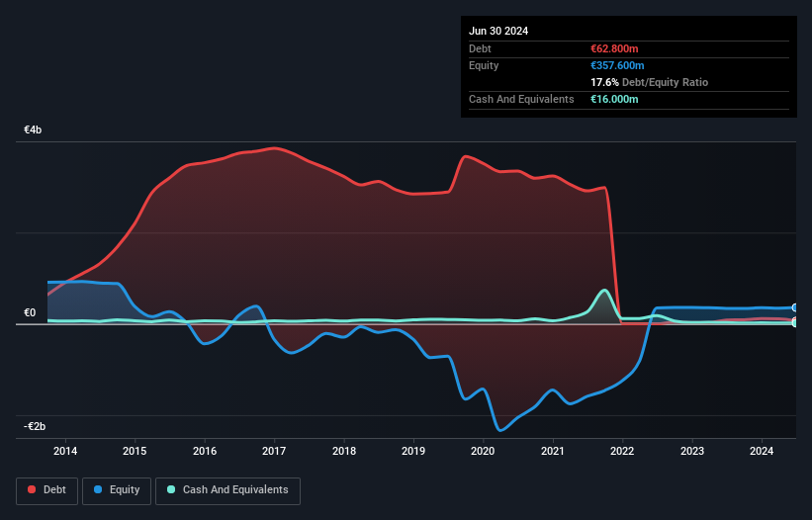This screenshot has height=520, width=812.
Task: Click the Equity row label in tooltip
Action: point(484,65)
